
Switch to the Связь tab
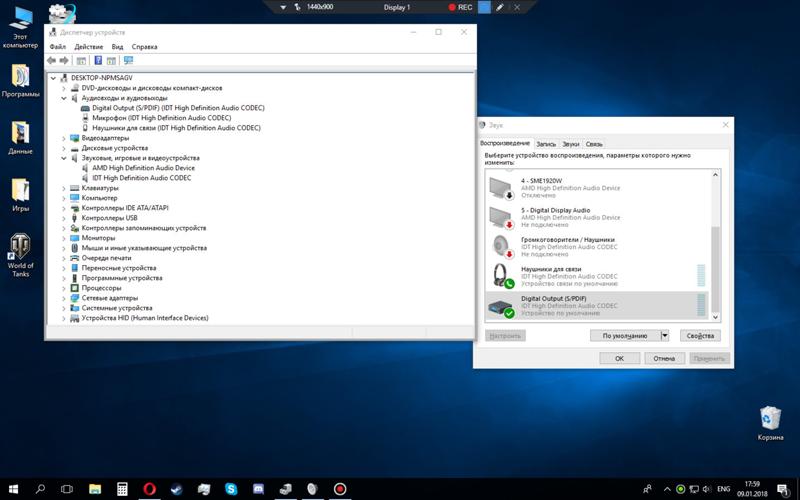(x=594, y=144)
